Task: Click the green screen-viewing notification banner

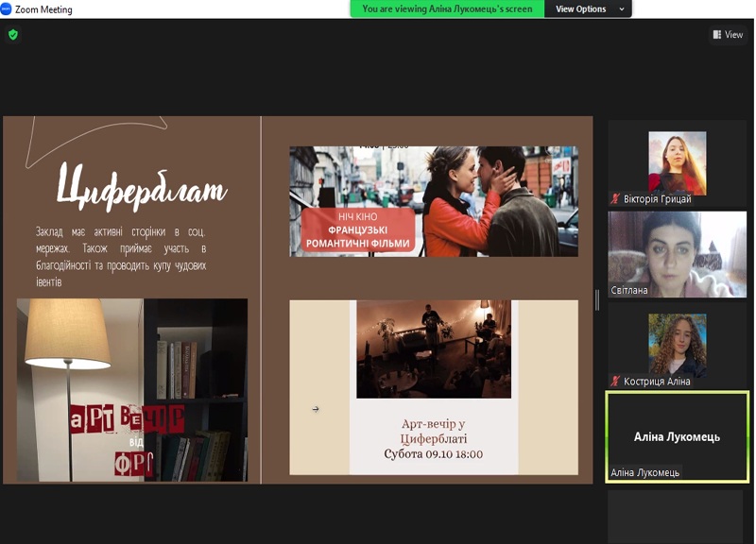Action: coord(447,9)
